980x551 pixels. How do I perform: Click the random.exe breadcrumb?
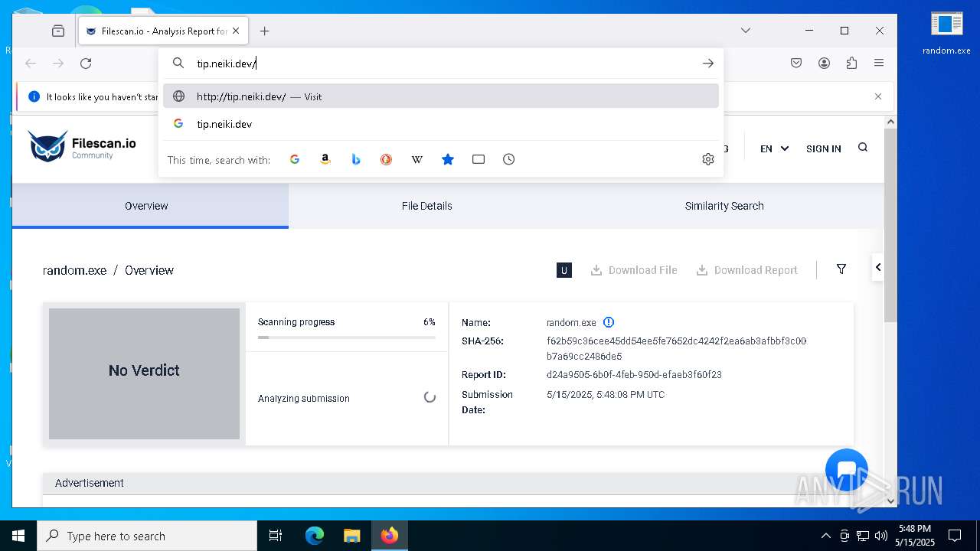(x=75, y=270)
